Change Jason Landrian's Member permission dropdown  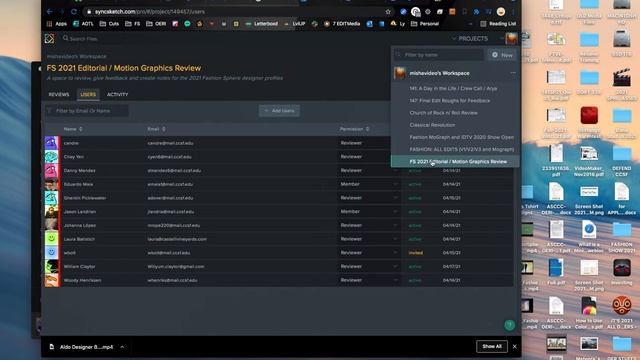tap(369, 211)
